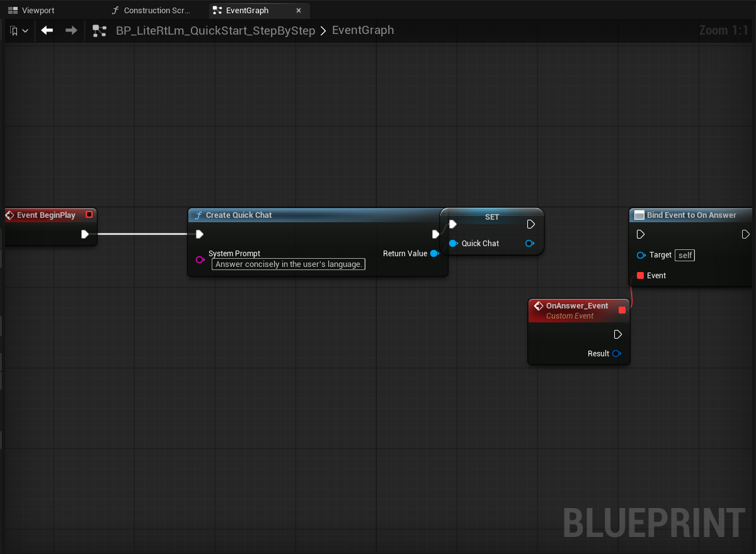This screenshot has height=554, width=756.
Task: Click Bind Event exec input pin
Action: tap(641, 234)
